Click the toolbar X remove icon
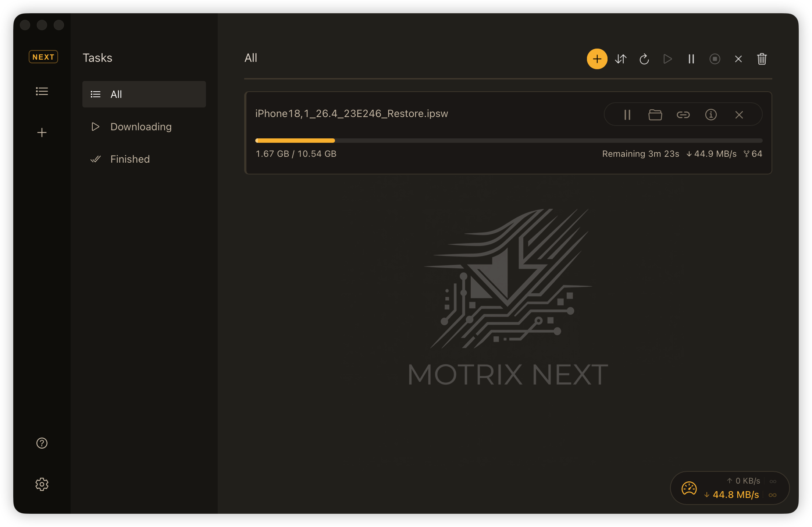This screenshot has width=812, height=527. pyautogui.click(x=738, y=59)
